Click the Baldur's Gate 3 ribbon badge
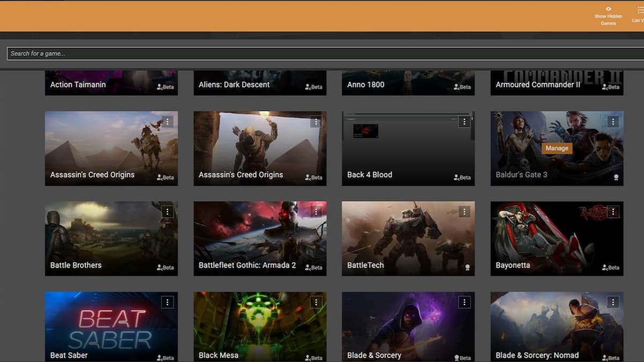The image size is (644, 362). click(x=616, y=177)
